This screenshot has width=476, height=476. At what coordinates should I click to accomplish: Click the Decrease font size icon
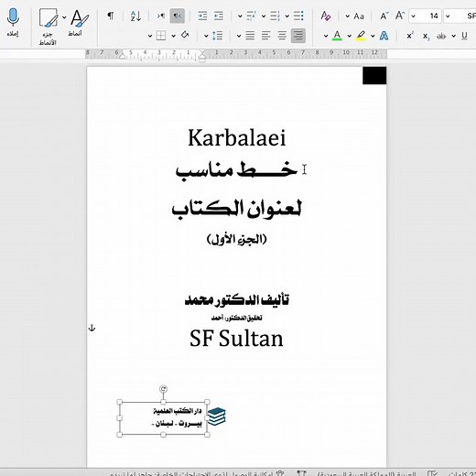click(x=384, y=16)
